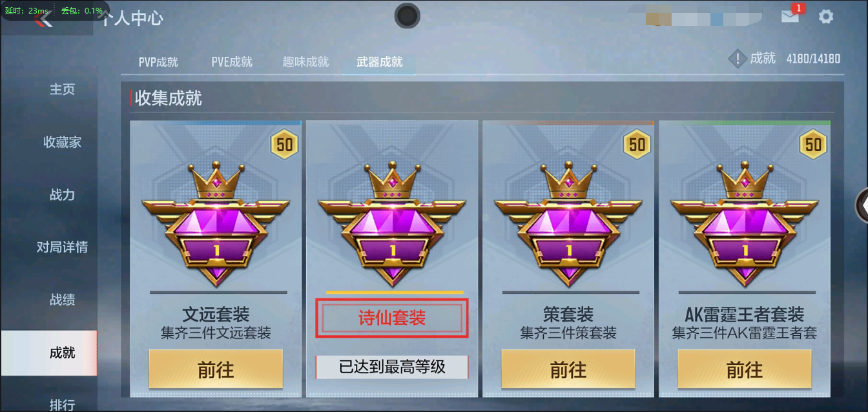Open settings via the gear icon

[826, 17]
